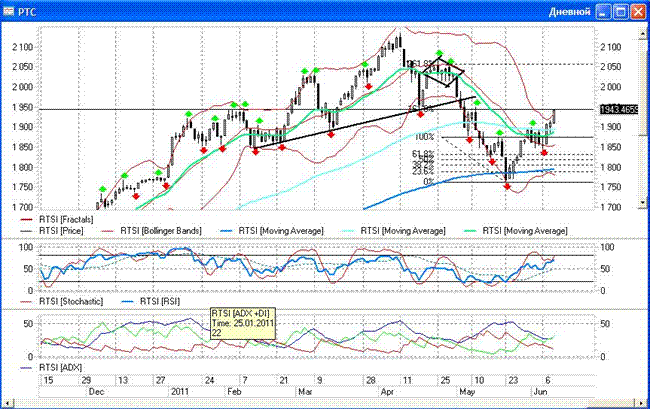Click the 1 800 label on right price axis
650x409 pixels.
[x=611, y=167]
